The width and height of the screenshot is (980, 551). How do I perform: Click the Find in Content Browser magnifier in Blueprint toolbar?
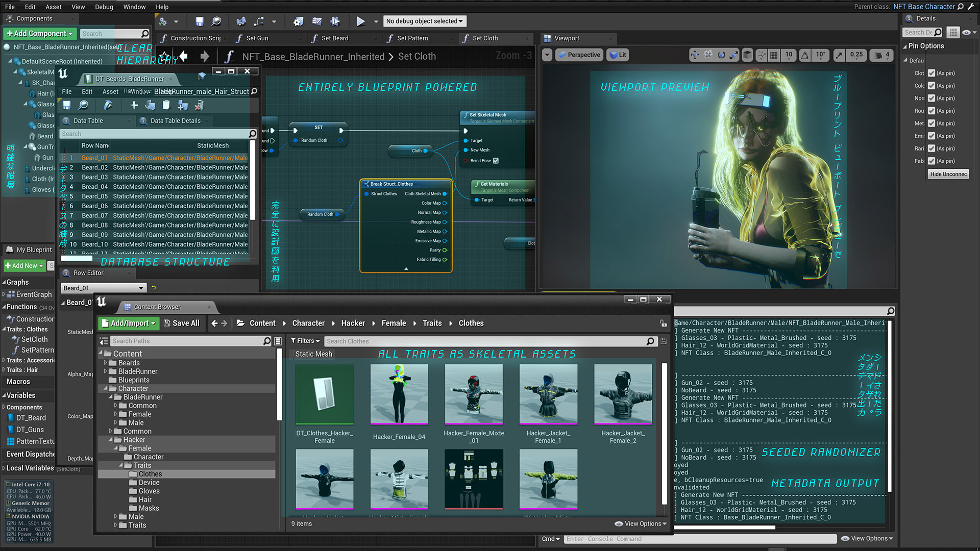(216, 21)
